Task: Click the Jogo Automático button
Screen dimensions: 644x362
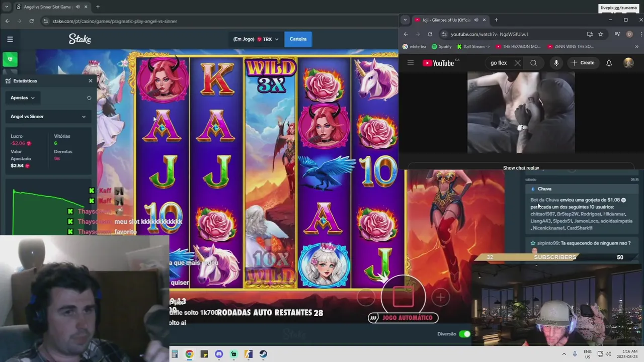Action: pos(403,318)
